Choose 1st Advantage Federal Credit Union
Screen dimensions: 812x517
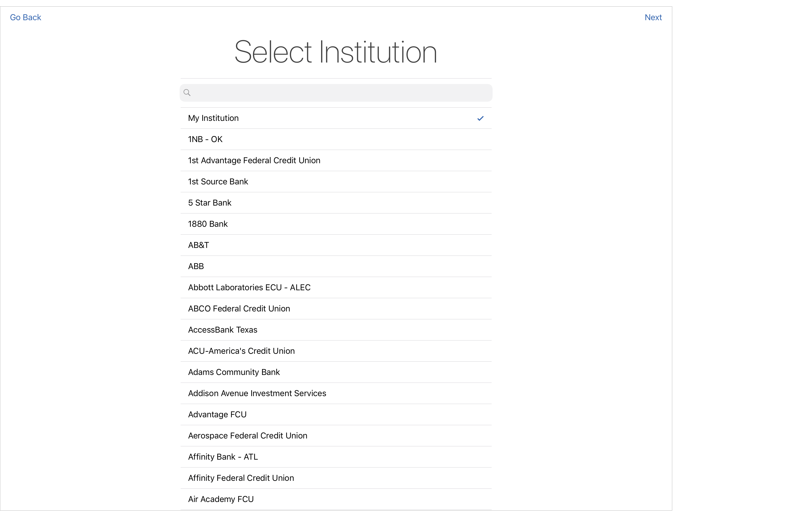254,160
